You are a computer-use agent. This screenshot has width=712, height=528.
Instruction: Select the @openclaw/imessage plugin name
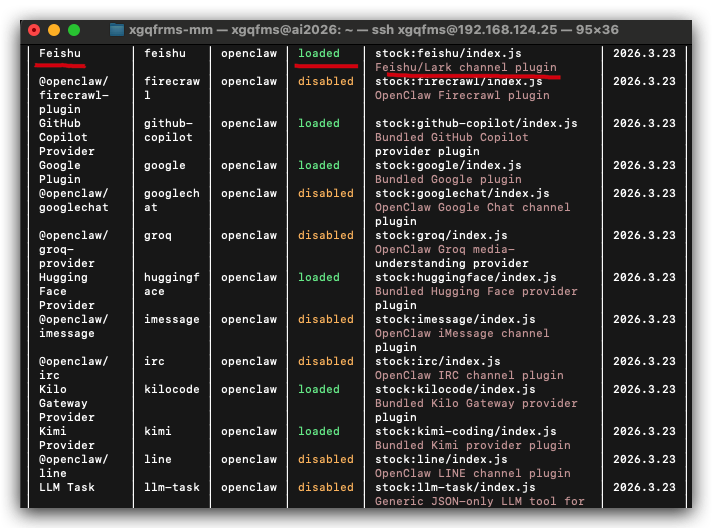coord(74,326)
